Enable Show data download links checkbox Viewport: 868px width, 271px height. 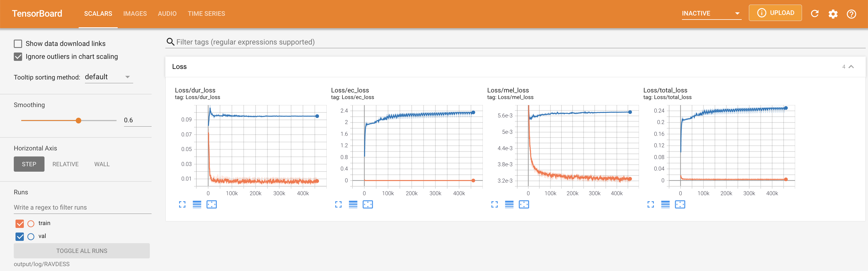point(18,44)
